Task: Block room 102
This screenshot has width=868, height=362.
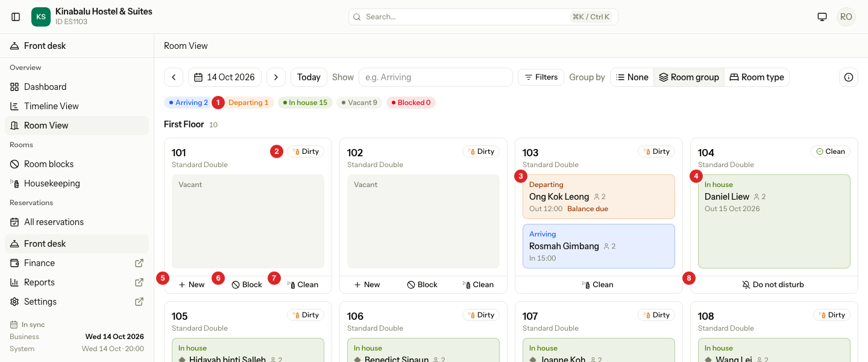Action: tap(423, 285)
